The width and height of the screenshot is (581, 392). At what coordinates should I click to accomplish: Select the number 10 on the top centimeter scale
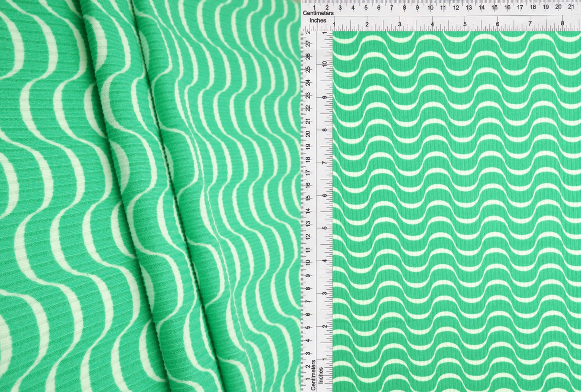pos(430,8)
